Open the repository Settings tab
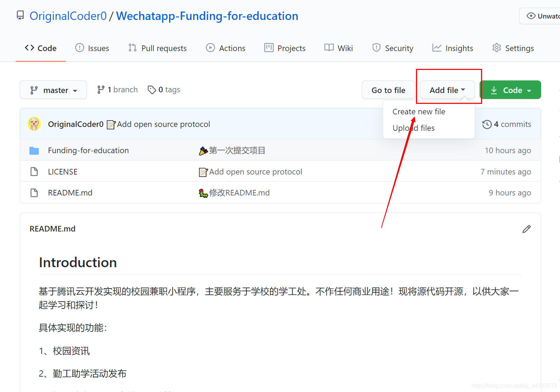This screenshot has width=560, height=392. click(513, 48)
